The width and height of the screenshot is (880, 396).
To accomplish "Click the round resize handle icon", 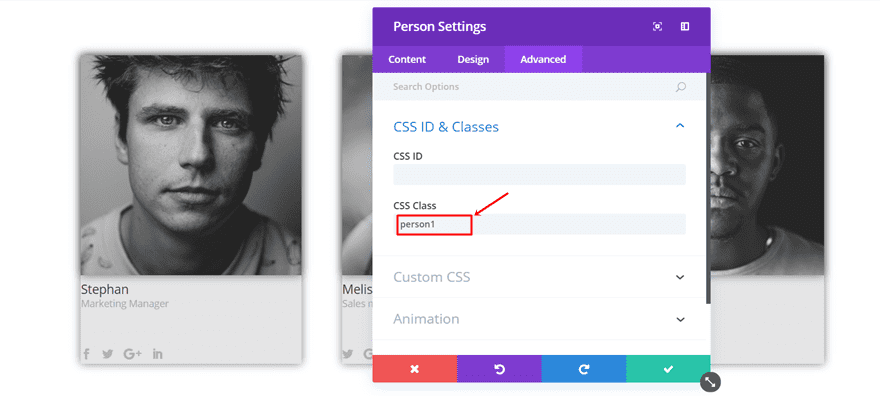I will [711, 383].
